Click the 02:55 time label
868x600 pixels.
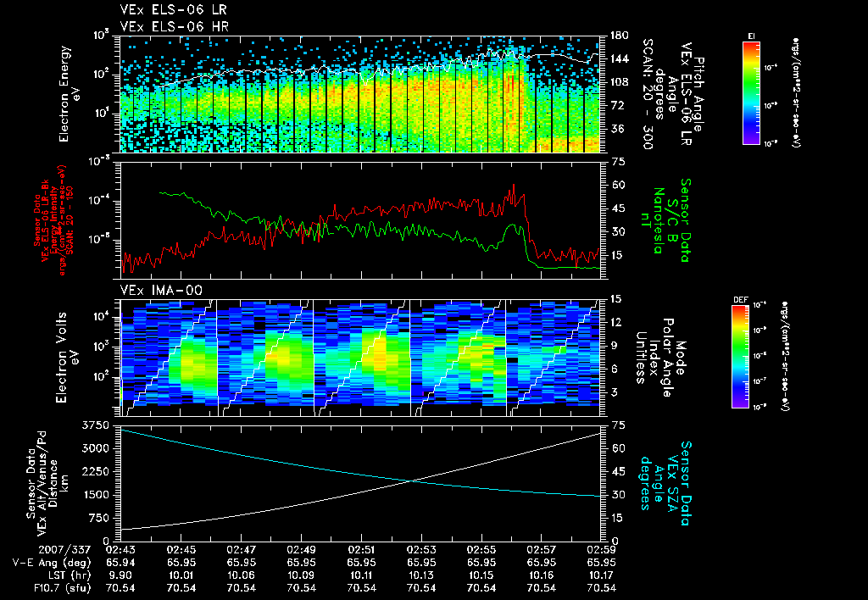(x=481, y=550)
